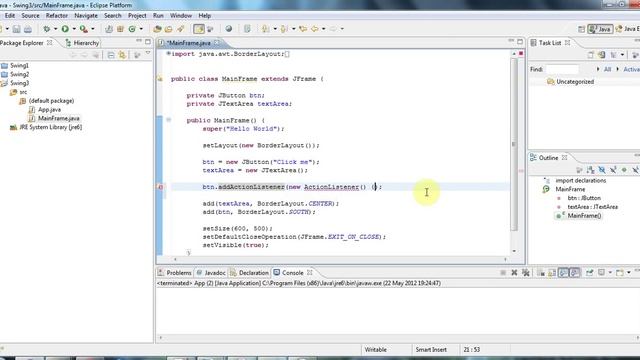Click the Last Edit Location icon

click(x=303, y=29)
